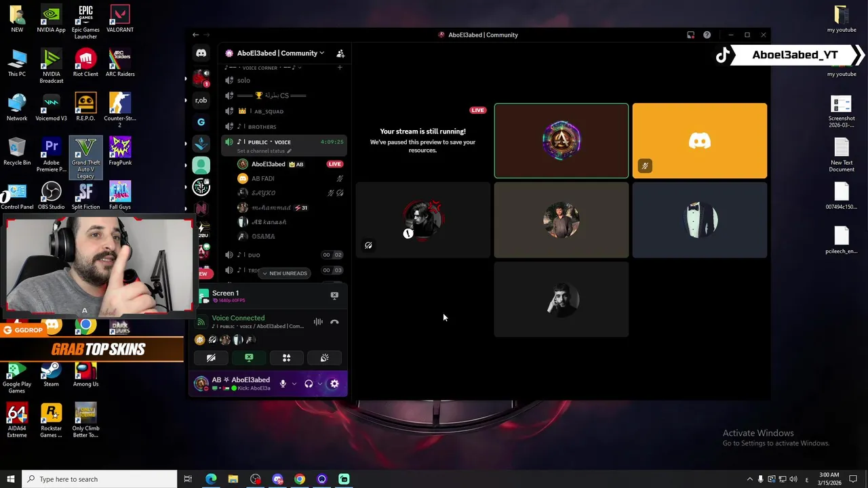Open own profile panel AB AboEl3abed
Viewport: 868px width, 488px height.
(233, 384)
